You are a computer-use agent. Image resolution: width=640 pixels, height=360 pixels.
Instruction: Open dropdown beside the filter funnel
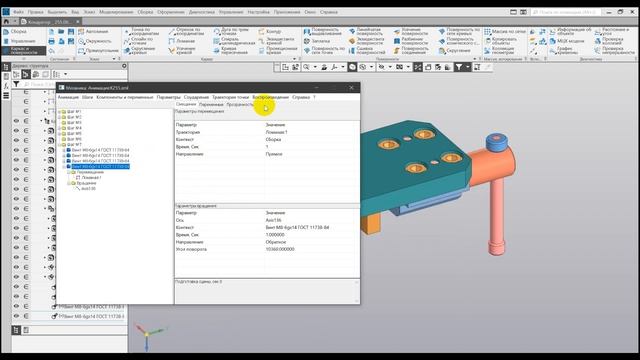pos(468,67)
